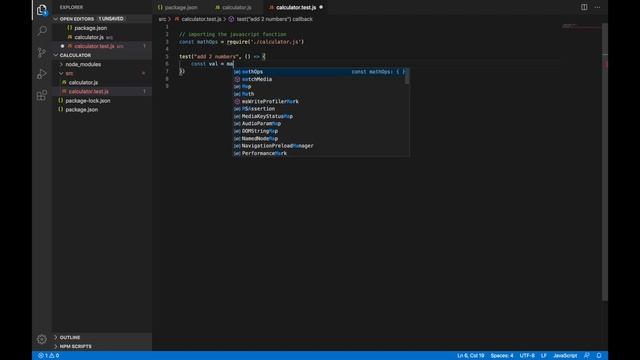Click the import comment on line 2
Image resolution: width=640 pixels, height=360 pixels.
click(x=233, y=34)
